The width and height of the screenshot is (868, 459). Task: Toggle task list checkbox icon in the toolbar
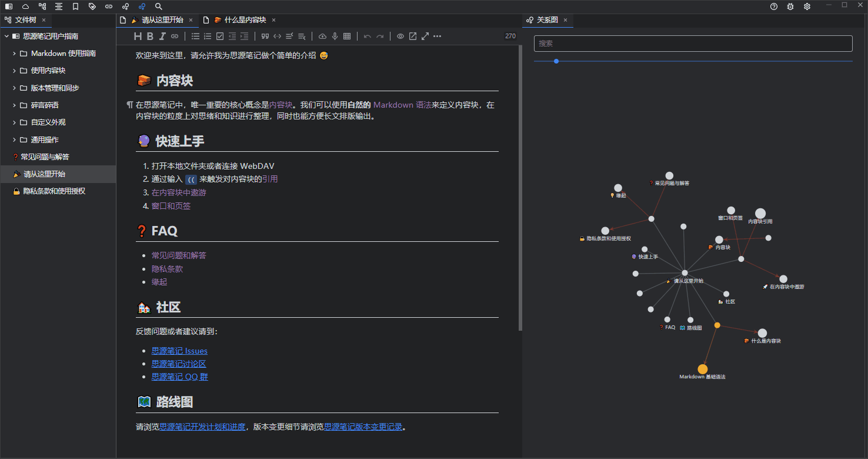click(x=220, y=36)
